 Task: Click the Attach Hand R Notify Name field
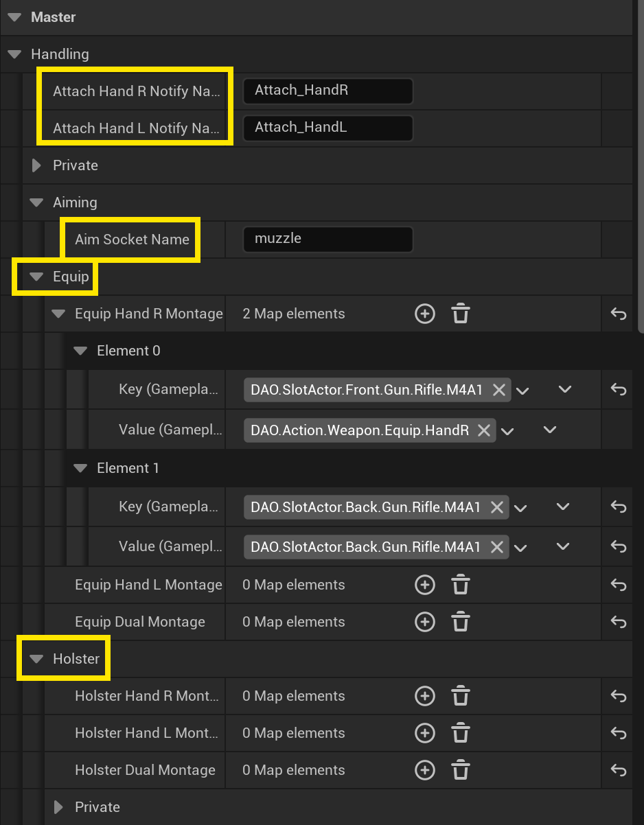point(327,91)
